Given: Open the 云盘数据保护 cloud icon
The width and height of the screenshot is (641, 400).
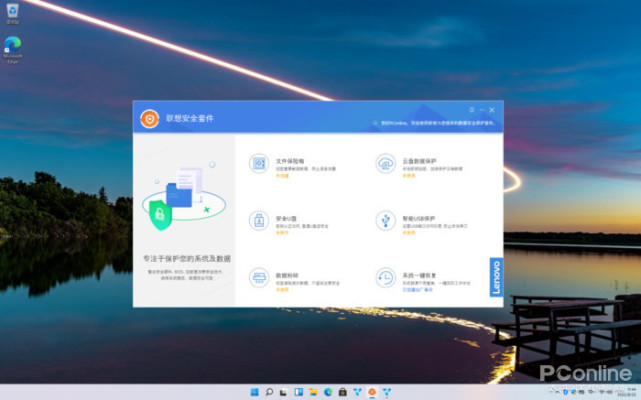Looking at the screenshot, I should pos(385,164).
